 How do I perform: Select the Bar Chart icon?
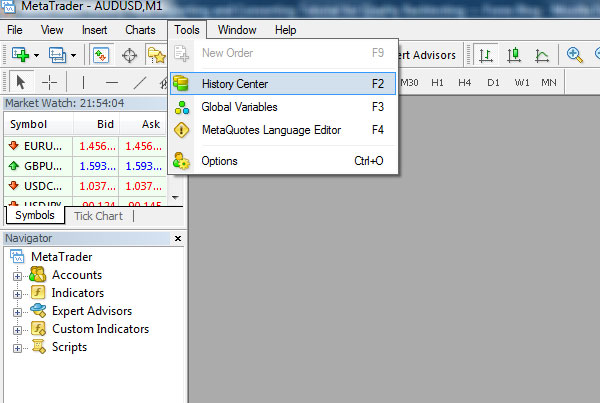click(x=486, y=55)
